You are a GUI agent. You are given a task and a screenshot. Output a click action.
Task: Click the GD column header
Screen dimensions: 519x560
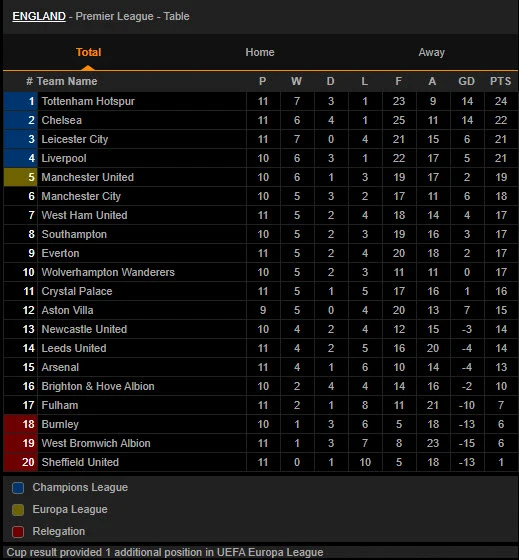[x=466, y=81]
